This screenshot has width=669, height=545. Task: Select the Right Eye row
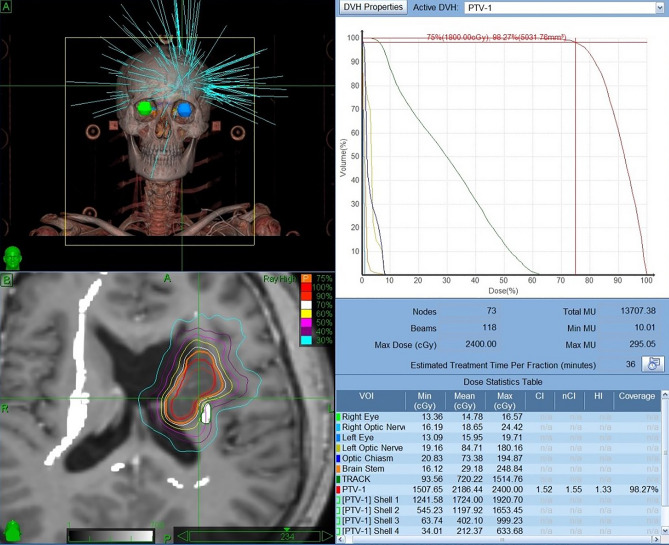click(x=498, y=417)
